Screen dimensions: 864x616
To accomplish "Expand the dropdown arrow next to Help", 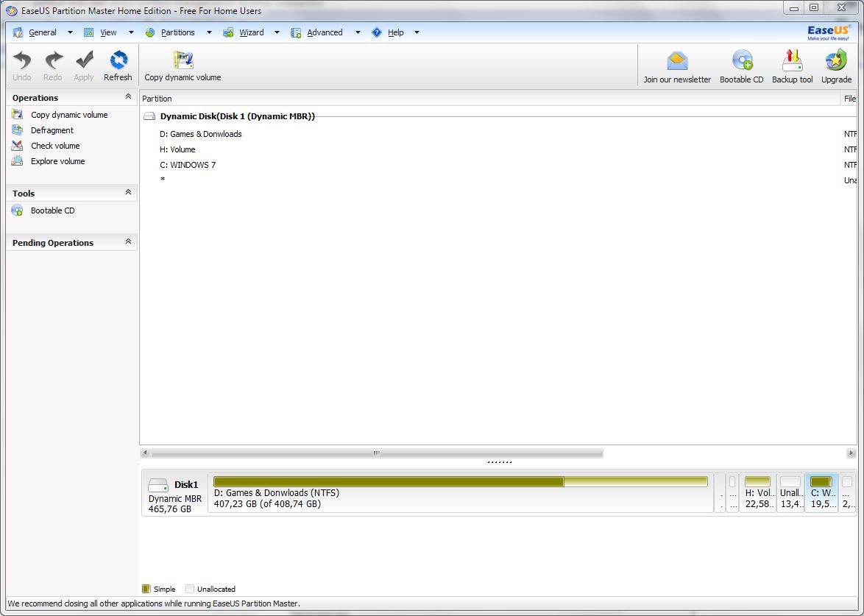I will [417, 32].
